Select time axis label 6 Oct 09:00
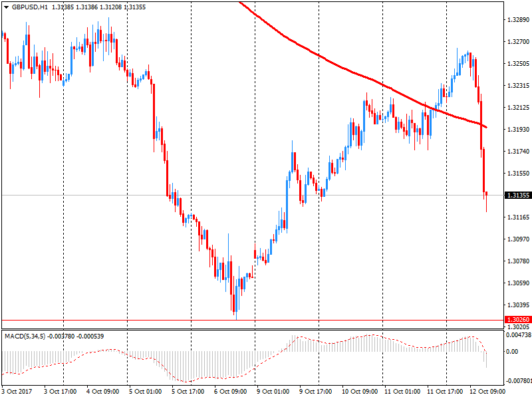The height and width of the screenshot is (399, 532). [x=230, y=391]
